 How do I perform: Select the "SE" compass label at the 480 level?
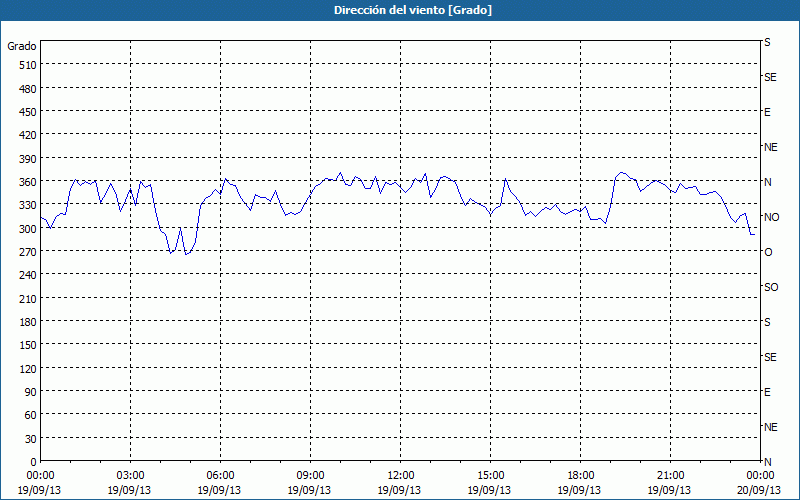coord(770,77)
